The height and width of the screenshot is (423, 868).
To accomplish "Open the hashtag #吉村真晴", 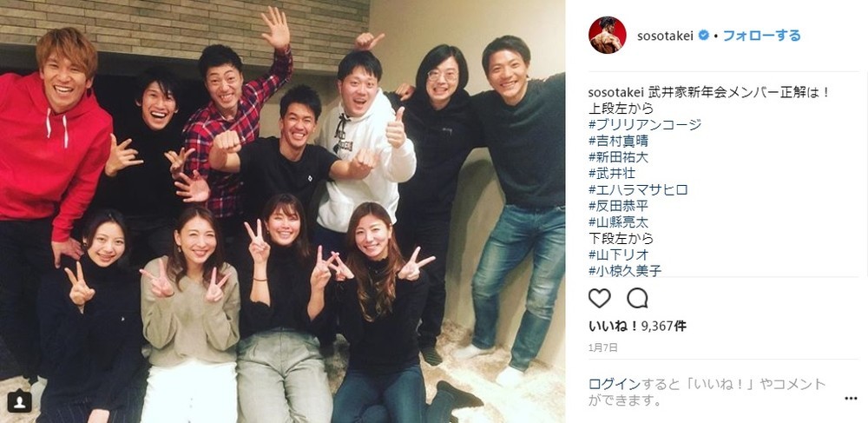I will point(618,142).
